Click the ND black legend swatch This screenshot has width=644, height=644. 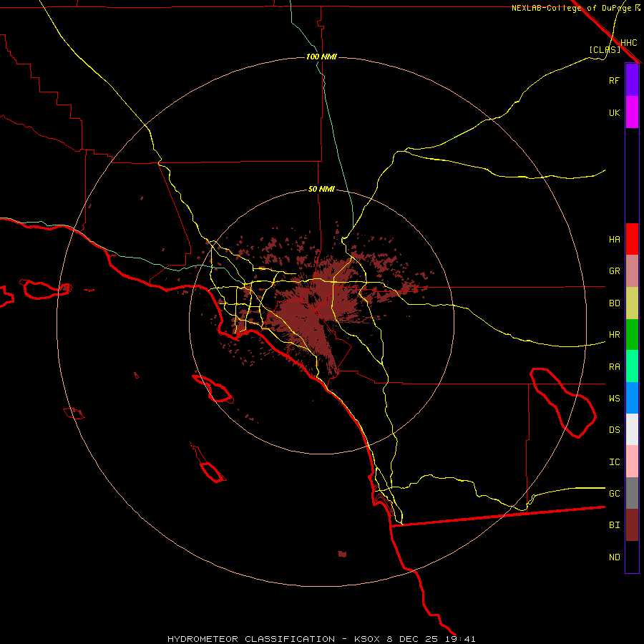632,557
